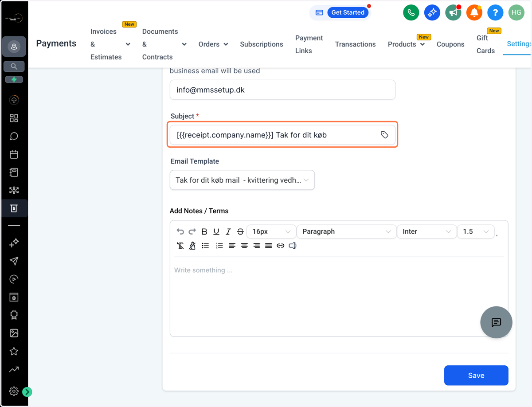Click the blue help question mark icon
532x407 pixels.
click(x=495, y=12)
